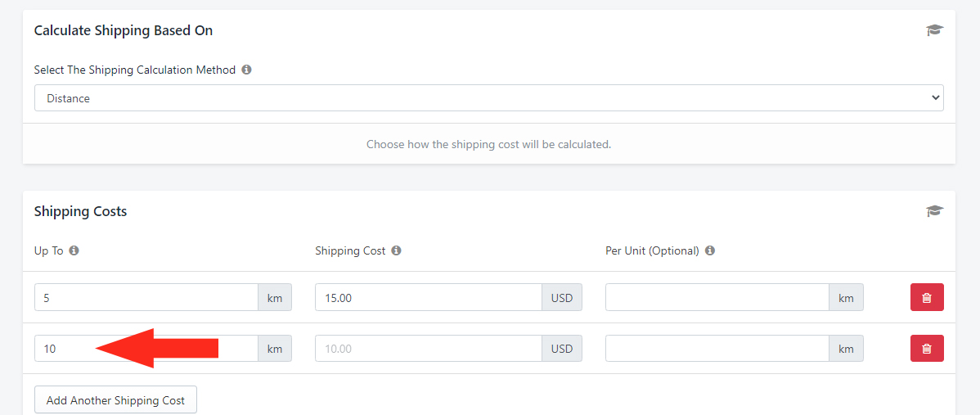This screenshot has width=980, height=415.
Task: Show the info tooltip next to Up To
Action: [x=74, y=250]
